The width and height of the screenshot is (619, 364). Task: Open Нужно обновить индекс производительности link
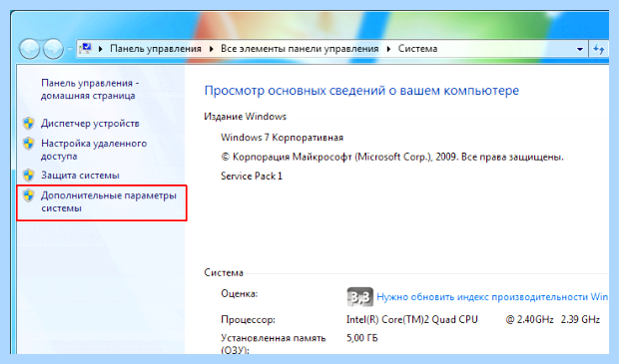pyautogui.click(x=492, y=297)
